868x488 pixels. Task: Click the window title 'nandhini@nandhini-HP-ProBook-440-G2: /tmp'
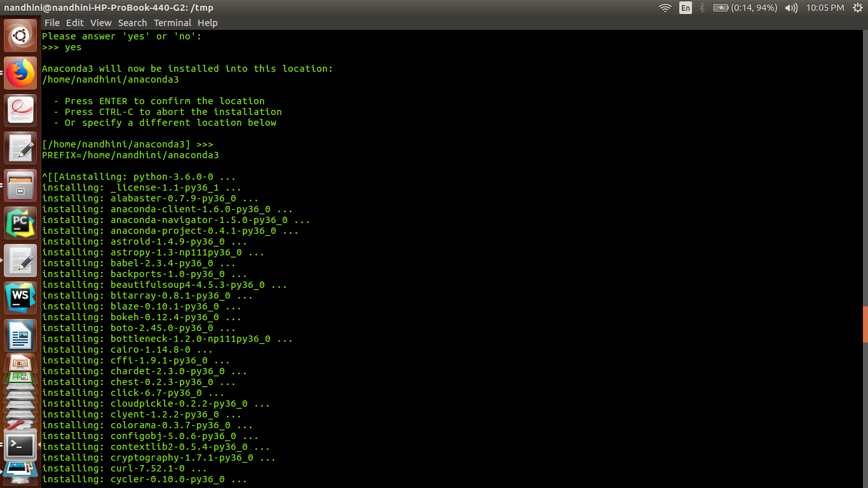[109, 8]
